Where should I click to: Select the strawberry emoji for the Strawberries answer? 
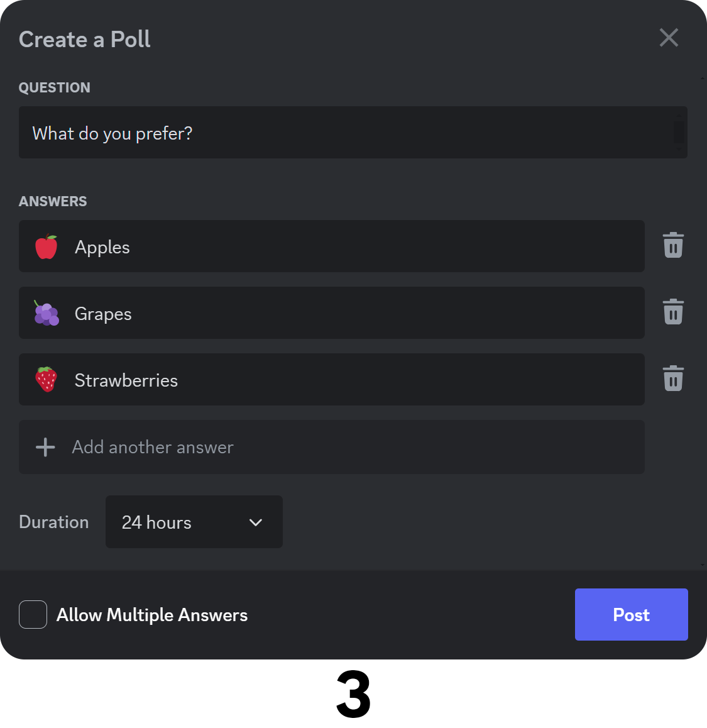pyautogui.click(x=45, y=379)
